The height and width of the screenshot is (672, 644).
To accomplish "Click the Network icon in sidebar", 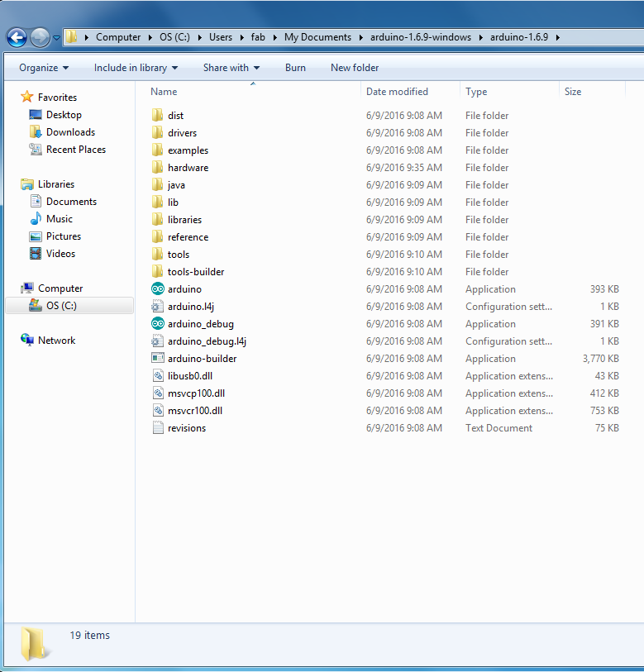I will (x=27, y=341).
